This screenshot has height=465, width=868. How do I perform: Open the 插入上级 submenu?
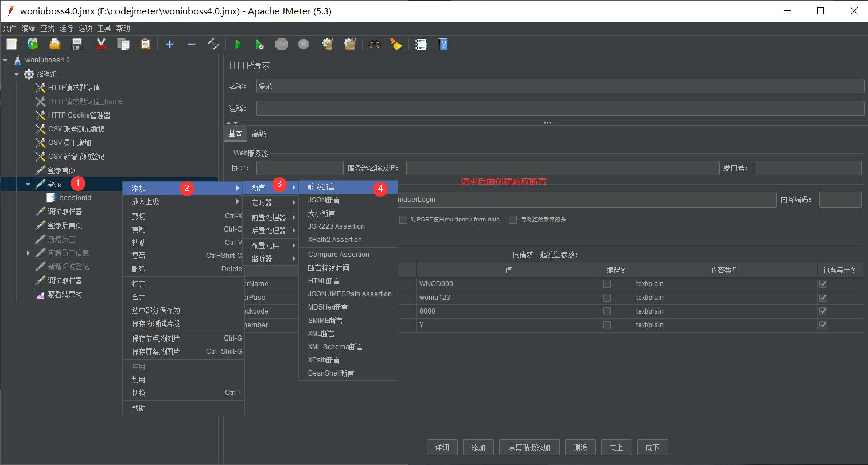(184, 201)
